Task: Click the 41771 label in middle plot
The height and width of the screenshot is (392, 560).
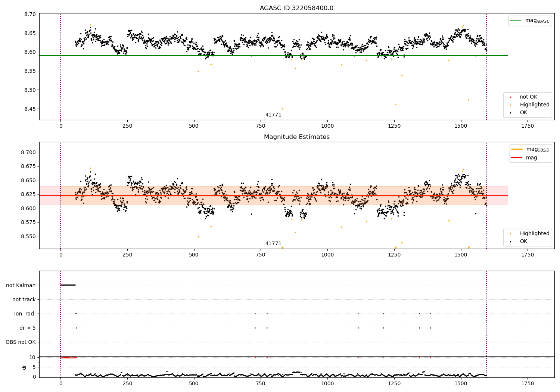Action: (x=273, y=244)
